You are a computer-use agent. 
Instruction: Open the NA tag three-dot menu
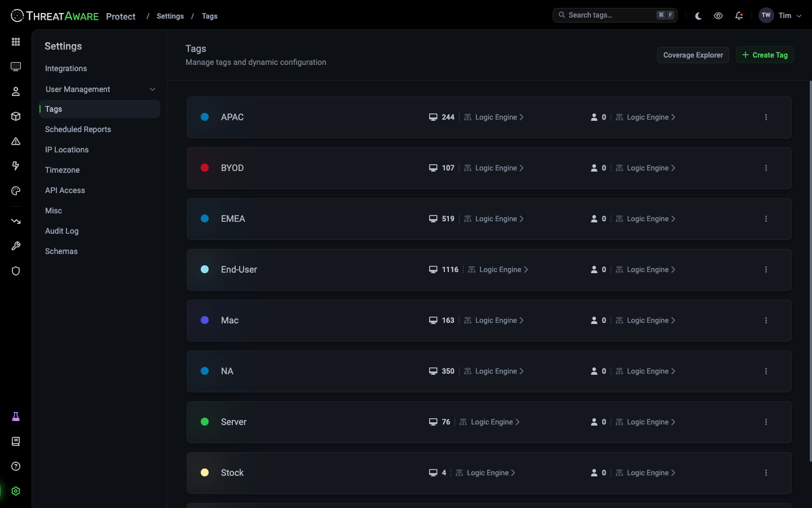(x=766, y=371)
